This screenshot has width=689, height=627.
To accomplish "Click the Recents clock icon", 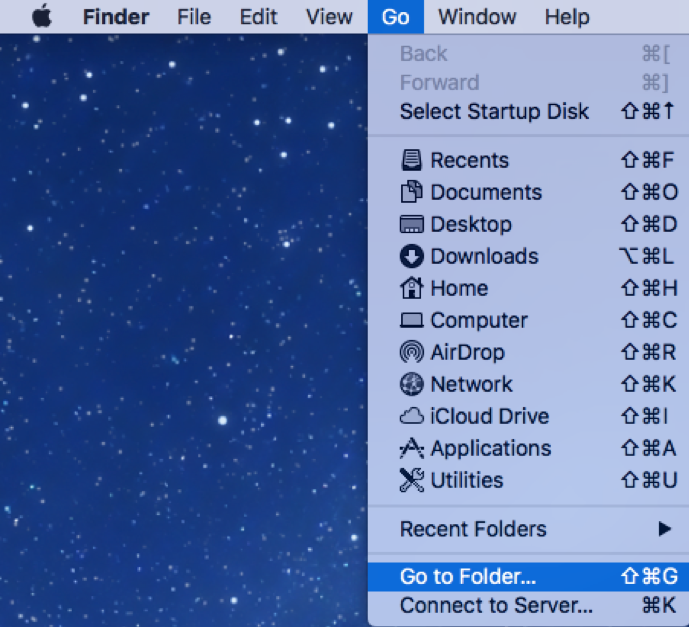I will pos(411,160).
